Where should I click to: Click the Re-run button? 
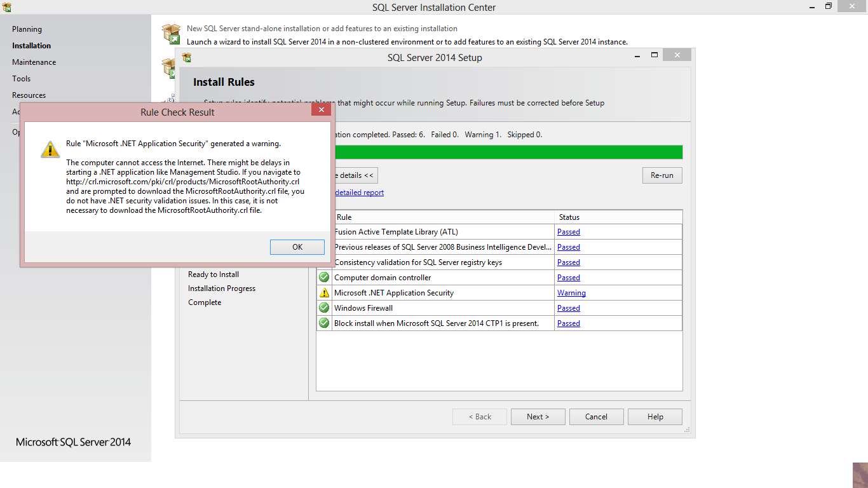point(662,175)
